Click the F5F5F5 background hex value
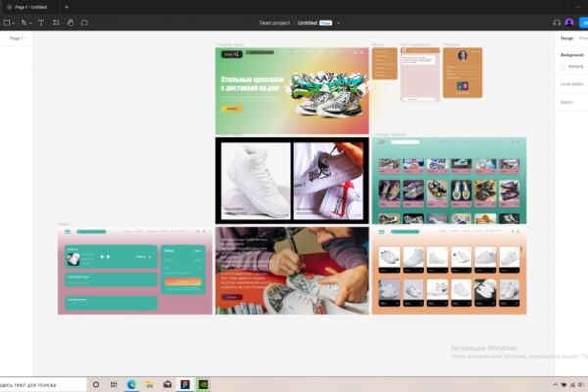Image resolution: width=588 pixels, height=392 pixels. point(576,66)
